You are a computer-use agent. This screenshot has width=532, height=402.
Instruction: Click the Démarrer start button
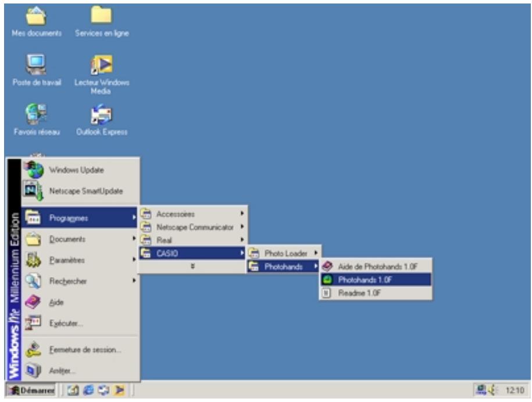tap(31, 390)
